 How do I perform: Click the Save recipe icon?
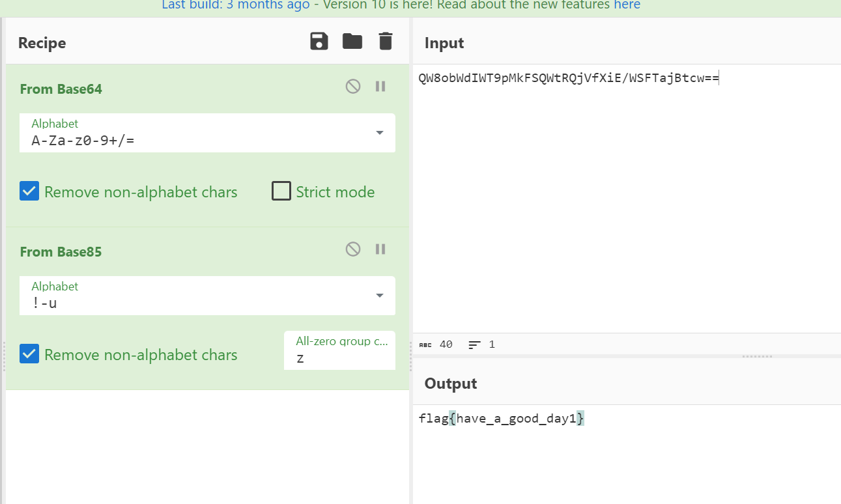[319, 42]
